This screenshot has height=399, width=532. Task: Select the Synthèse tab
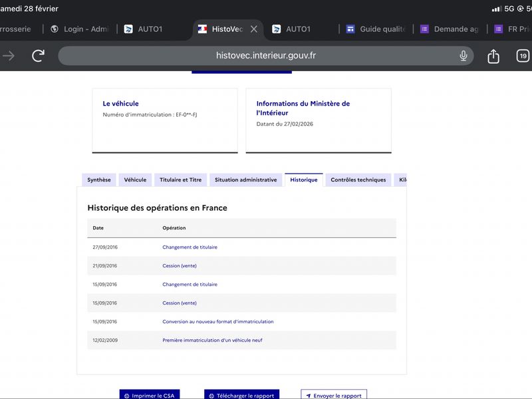[99, 180]
